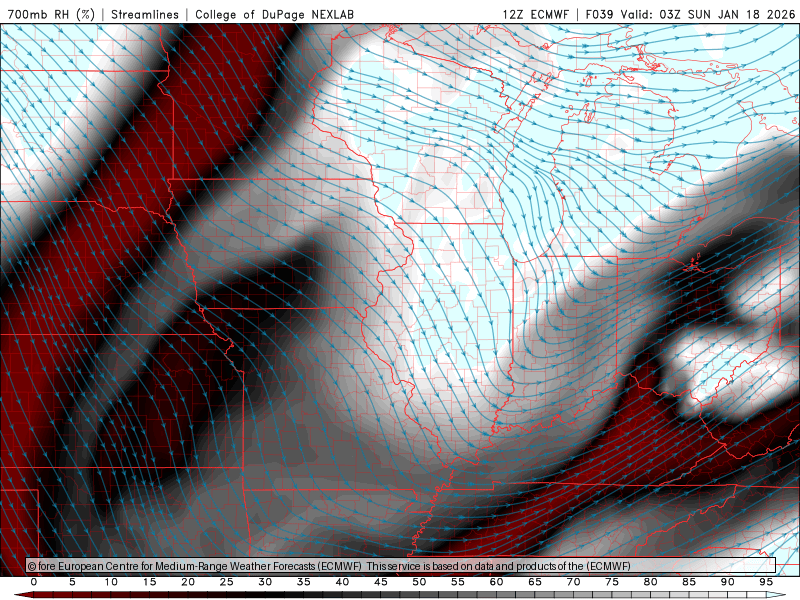Click the 5 label on humidity scale
800x600 pixels.
point(72,582)
